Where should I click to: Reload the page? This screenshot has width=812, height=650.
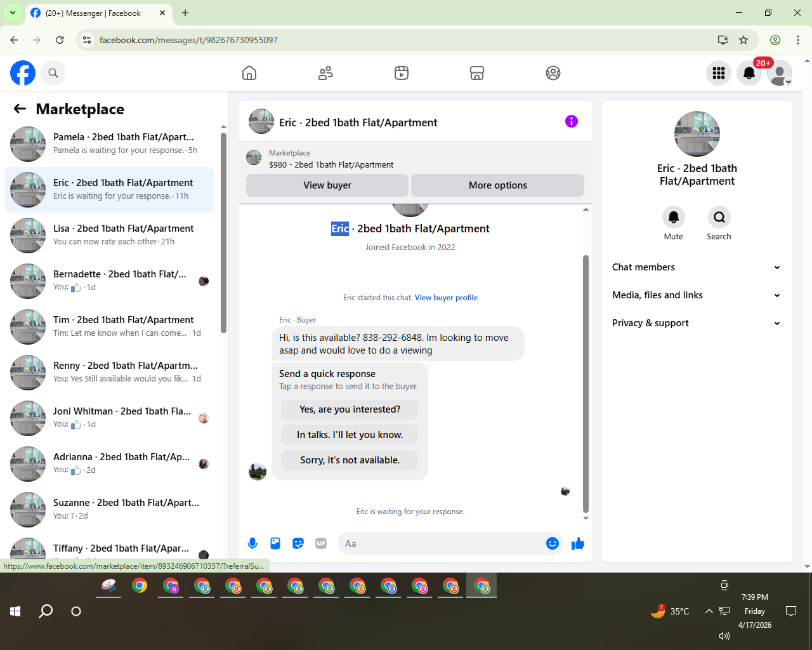(60, 40)
